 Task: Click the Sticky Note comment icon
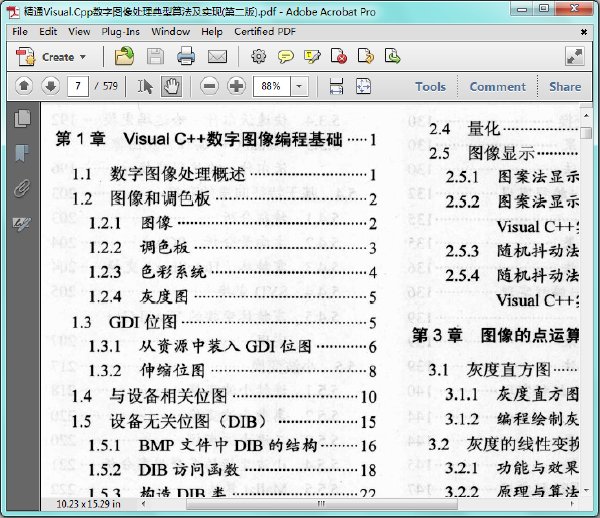click(x=285, y=57)
